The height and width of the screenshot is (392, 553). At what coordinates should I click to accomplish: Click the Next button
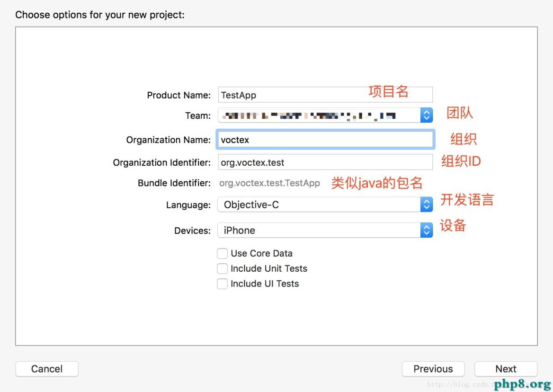click(x=506, y=369)
